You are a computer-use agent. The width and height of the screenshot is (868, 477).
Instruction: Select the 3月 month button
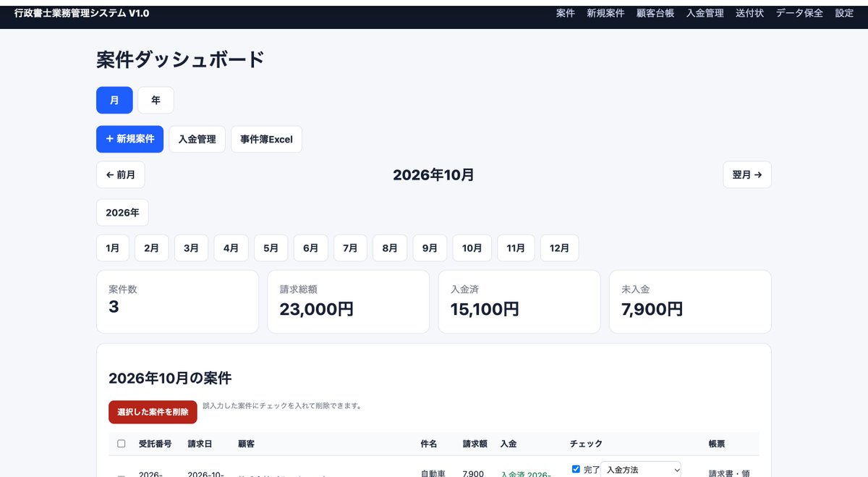[x=191, y=248]
